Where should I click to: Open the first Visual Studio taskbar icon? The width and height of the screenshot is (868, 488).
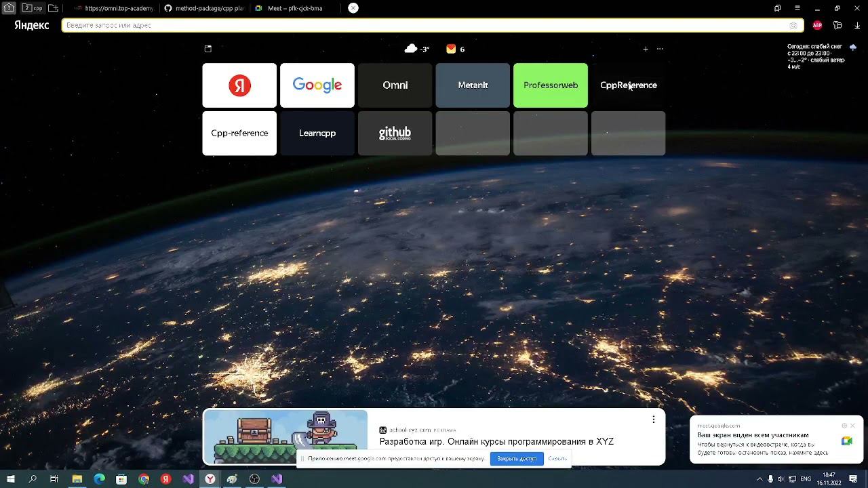click(x=188, y=479)
